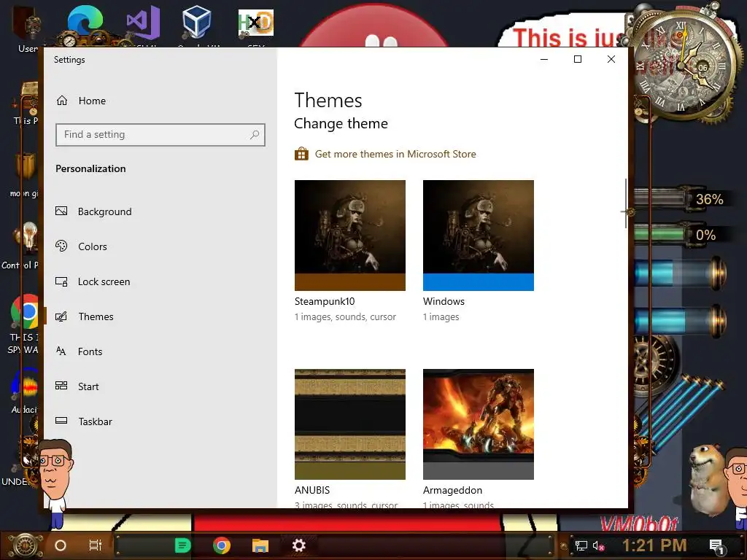Viewport: 747px width, 560px height.
Task: Open File Explorer from taskbar
Action: [260, 545]
